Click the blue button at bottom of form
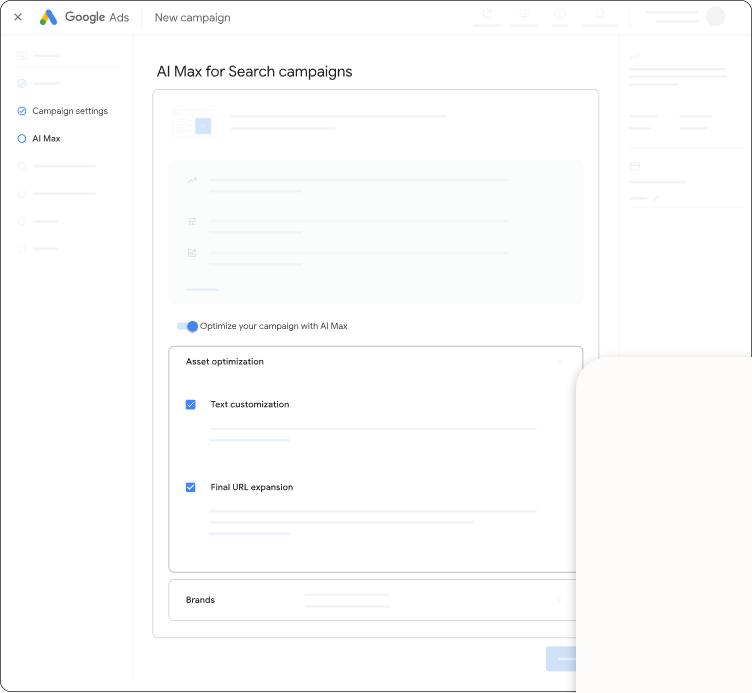The width and height of the screenshot is (752, 693). pos(561,659)
